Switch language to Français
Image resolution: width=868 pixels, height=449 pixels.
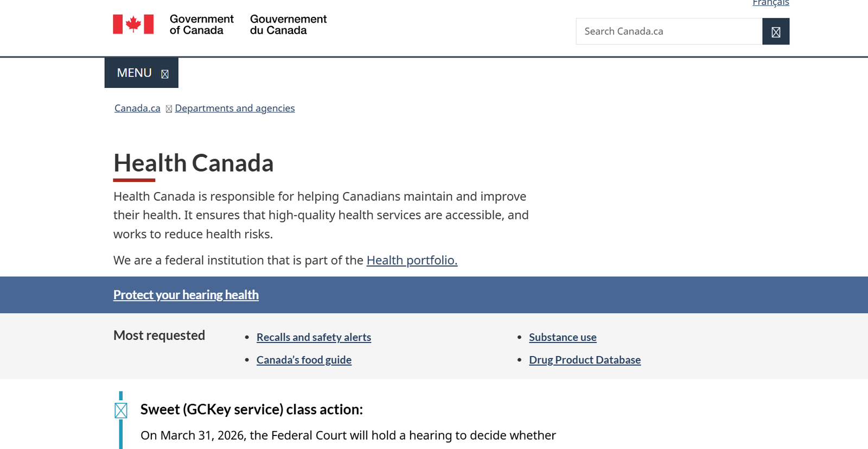tap(770, 3)
